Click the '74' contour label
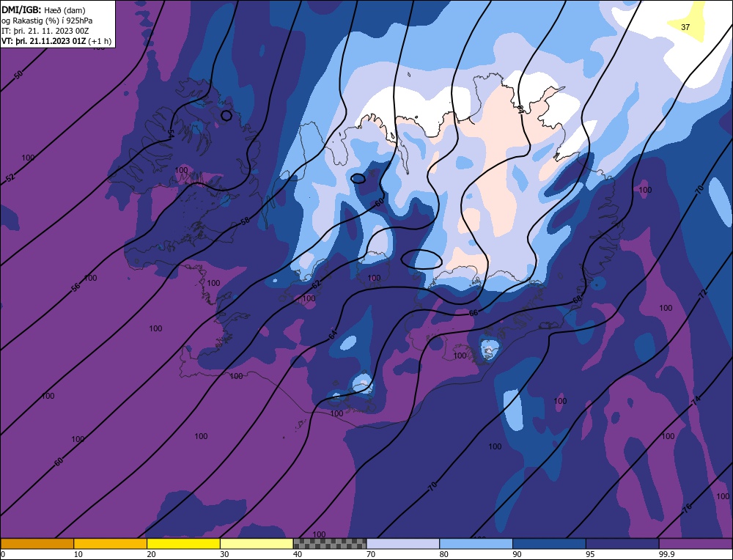The image size is (733, 560). tap(696, 401)
